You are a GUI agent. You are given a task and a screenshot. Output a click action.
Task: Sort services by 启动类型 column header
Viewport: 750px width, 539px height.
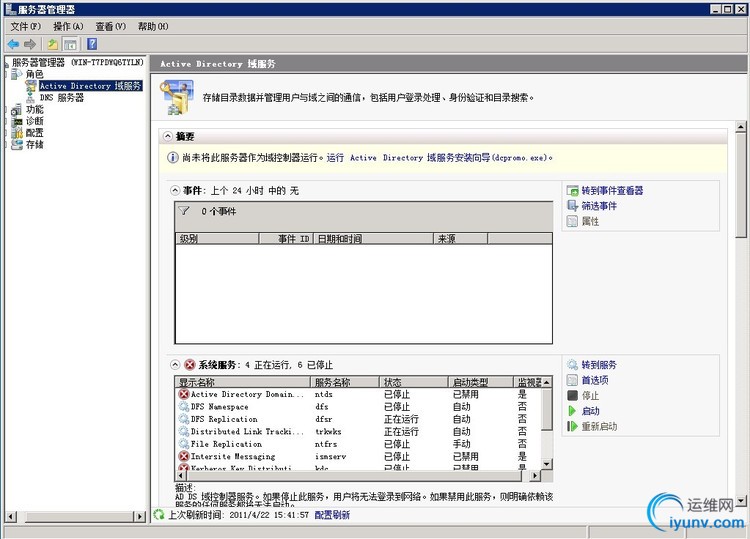481,382
